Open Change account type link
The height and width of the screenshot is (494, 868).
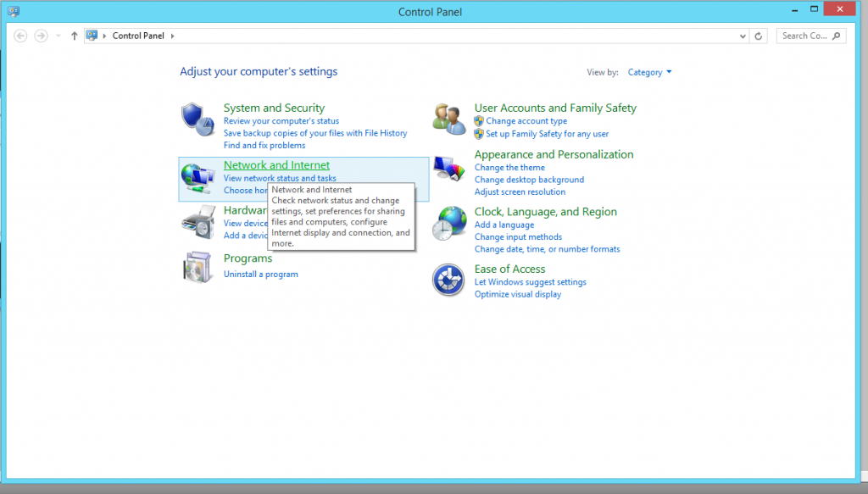pyautogui.click(x=526, y=121)
